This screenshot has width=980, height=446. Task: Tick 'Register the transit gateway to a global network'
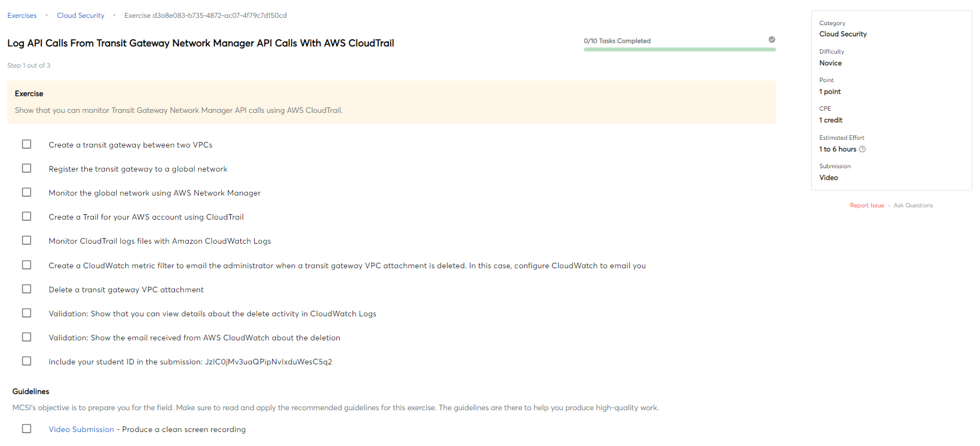26,168
